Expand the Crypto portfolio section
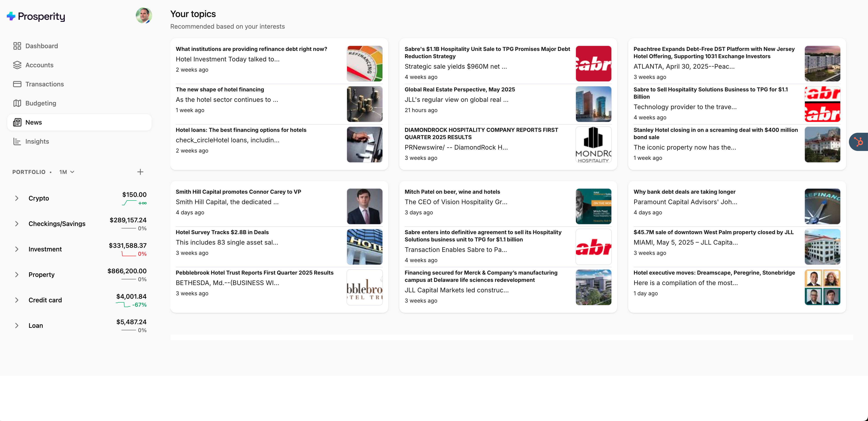 point(17,198)
